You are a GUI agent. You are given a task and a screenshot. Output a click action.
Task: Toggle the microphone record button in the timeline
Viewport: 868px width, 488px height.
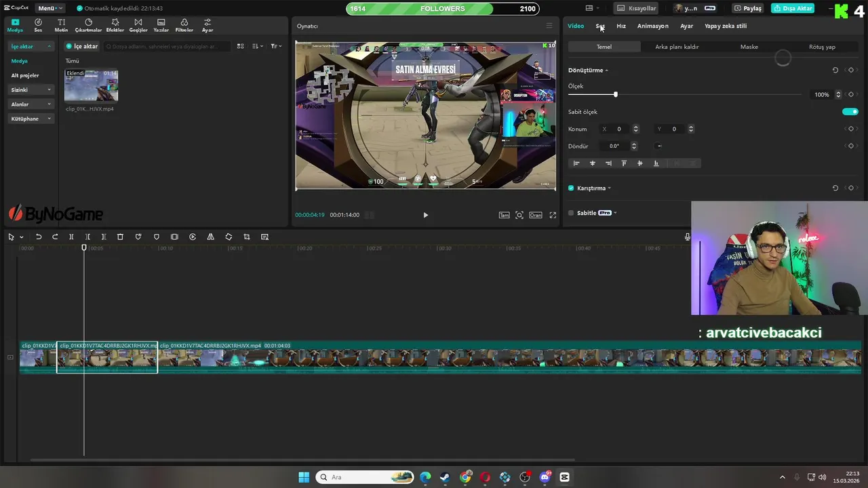pos(687,237)
